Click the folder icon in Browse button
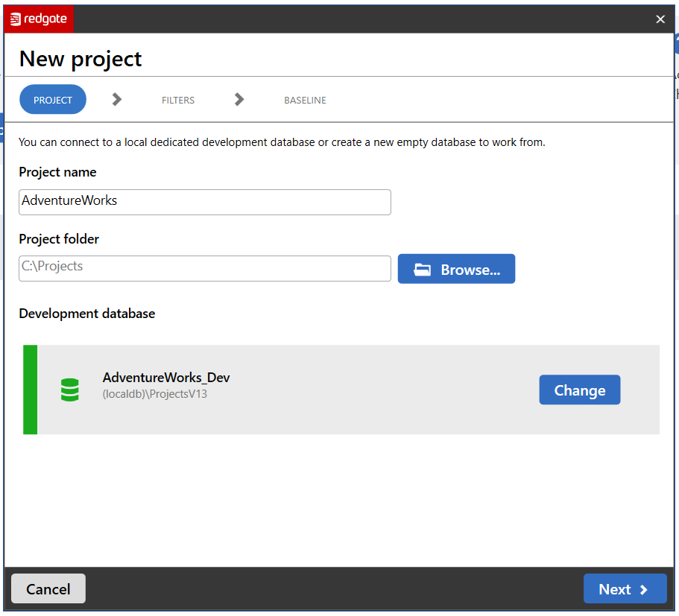 (423, 270)
